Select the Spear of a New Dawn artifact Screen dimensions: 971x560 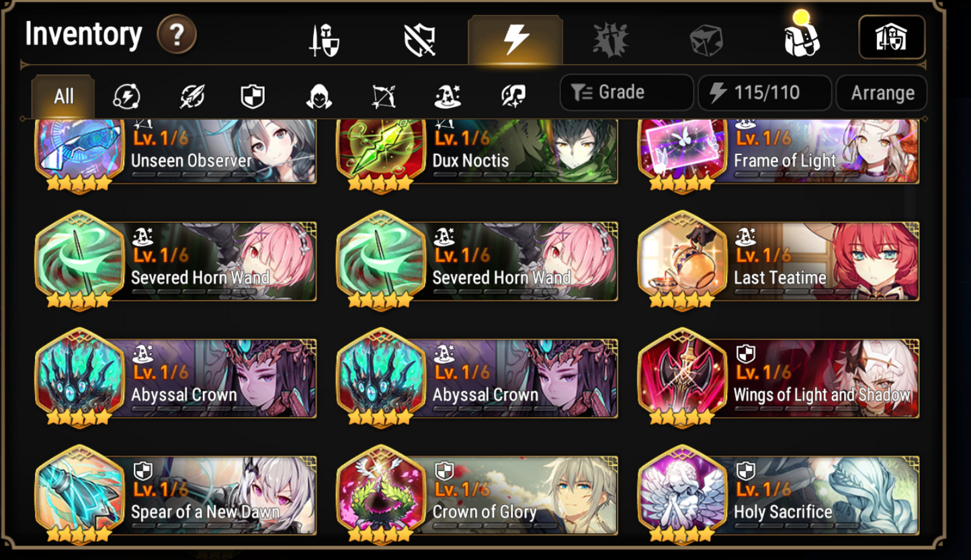tap(176, 495)
